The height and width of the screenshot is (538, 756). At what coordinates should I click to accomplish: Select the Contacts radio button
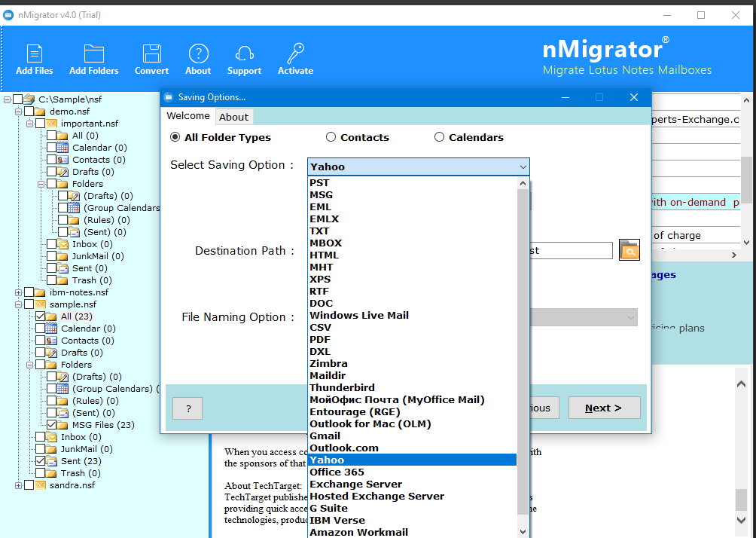(x=331, y=138)
